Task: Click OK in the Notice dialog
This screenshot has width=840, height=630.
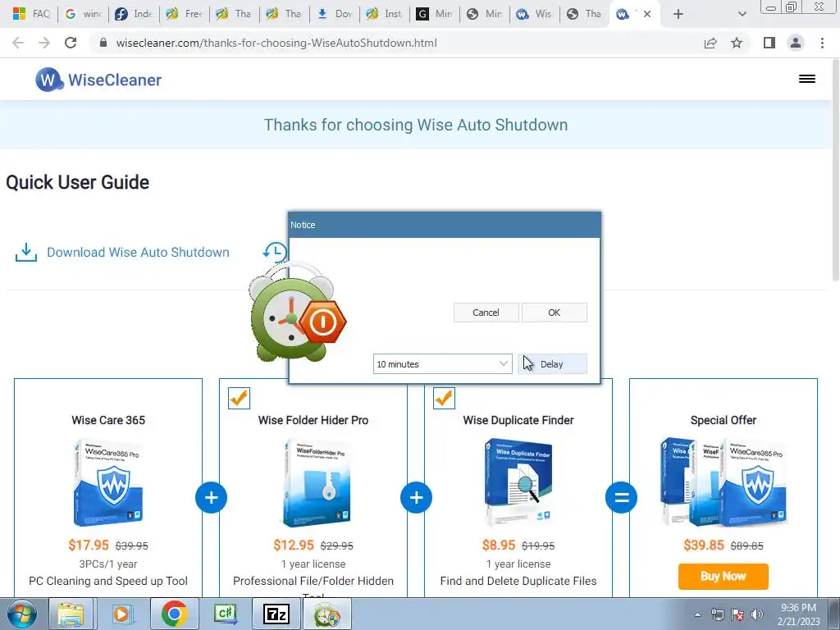Action: pyautogui.click(x=554, y=313)
